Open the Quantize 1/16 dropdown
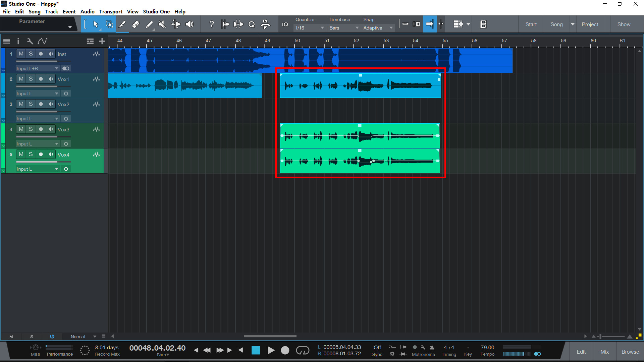The height and width of the screenshot is (362, 644). [x=309, y=28]
